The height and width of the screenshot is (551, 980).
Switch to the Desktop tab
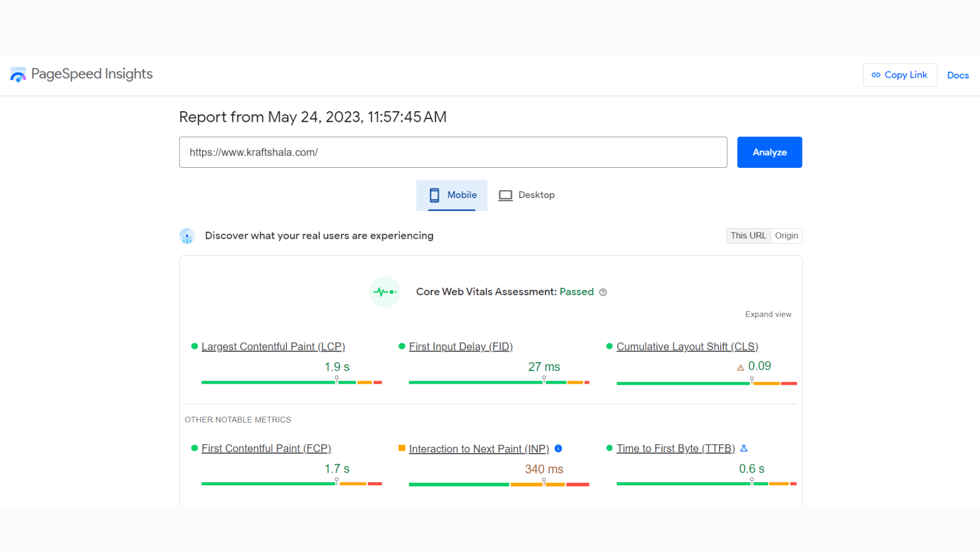[x=526, y=195]
